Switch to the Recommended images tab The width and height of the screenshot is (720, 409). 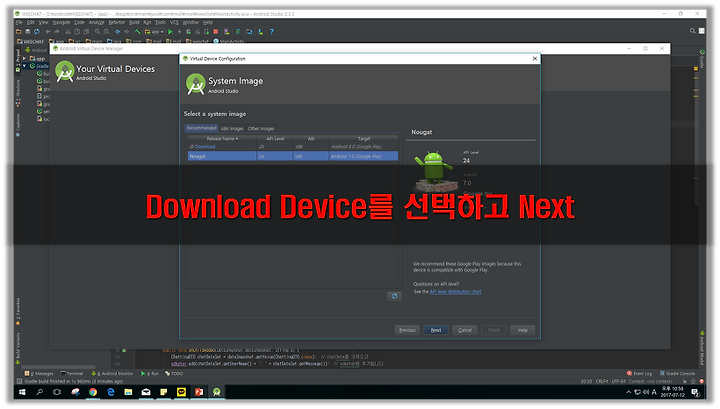point(201,128)
